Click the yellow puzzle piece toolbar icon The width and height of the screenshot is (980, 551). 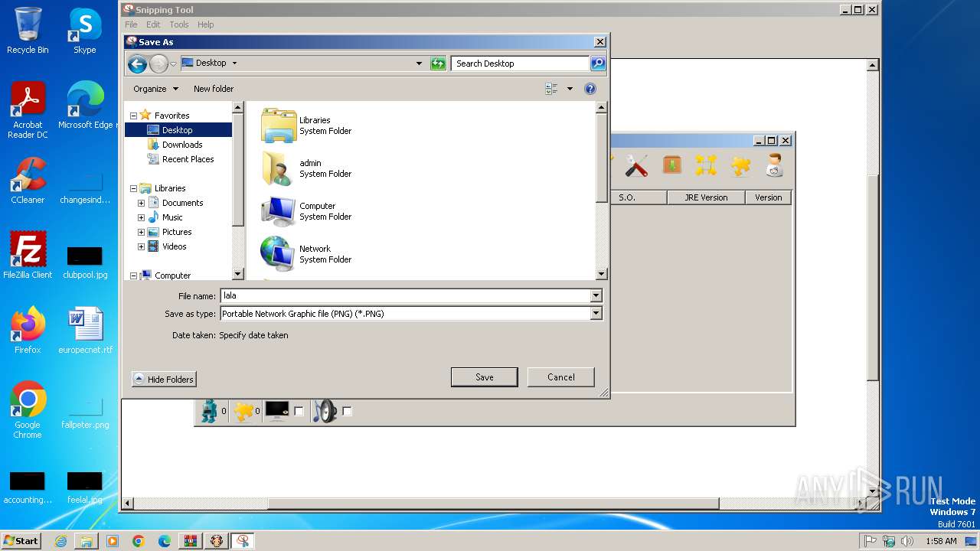click(740, 165)
